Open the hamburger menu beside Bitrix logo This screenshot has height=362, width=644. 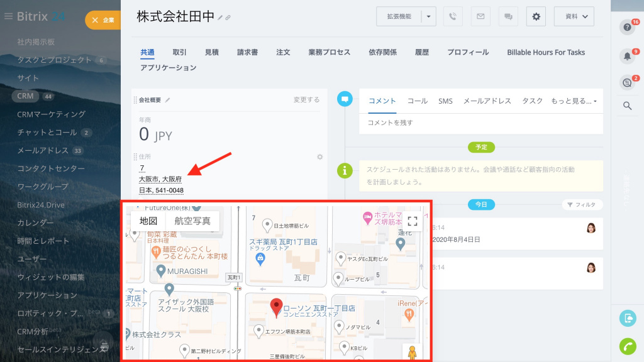point(8,16)
